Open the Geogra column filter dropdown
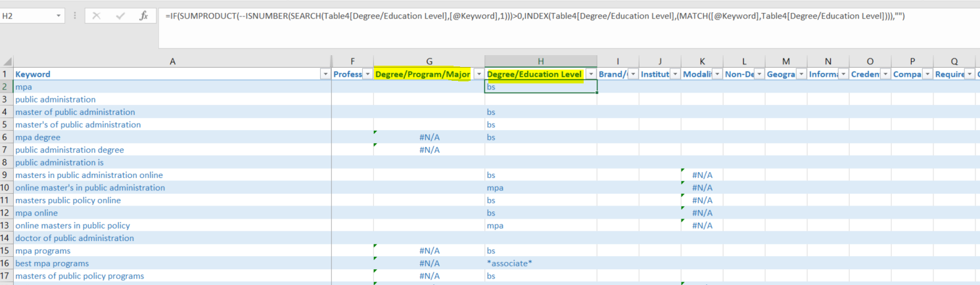Screen dimensions: 980x285 pos(801,74)
